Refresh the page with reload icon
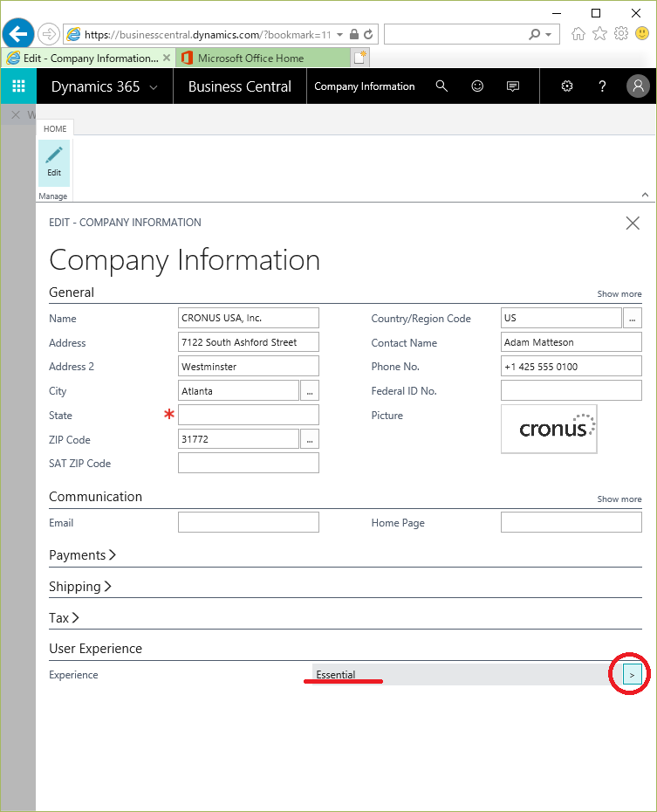Screen dimensions: 657x812 point(368,35)
